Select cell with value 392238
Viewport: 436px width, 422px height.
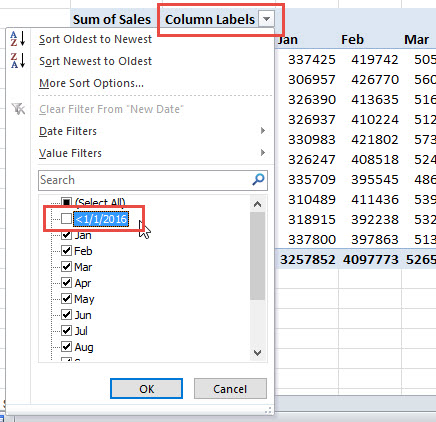(x=375, y=220)
